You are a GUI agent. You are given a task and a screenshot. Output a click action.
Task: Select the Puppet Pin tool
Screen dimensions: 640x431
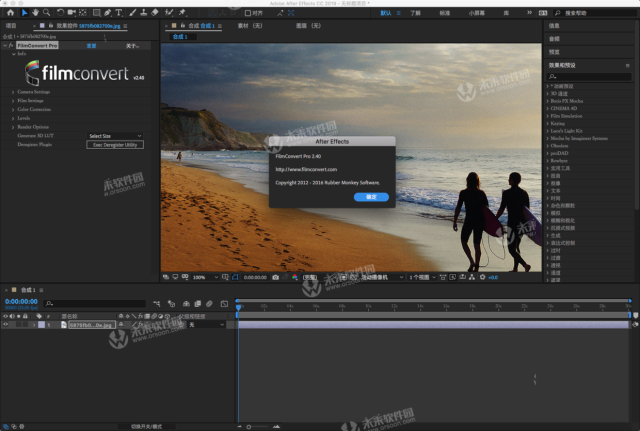[x=182, y=13]
